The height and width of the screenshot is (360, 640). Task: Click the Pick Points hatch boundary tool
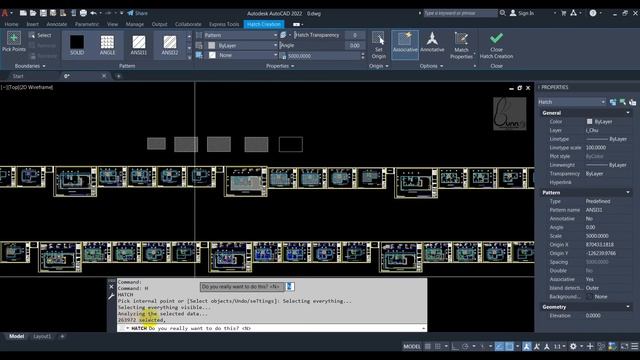tap(13, 42)
